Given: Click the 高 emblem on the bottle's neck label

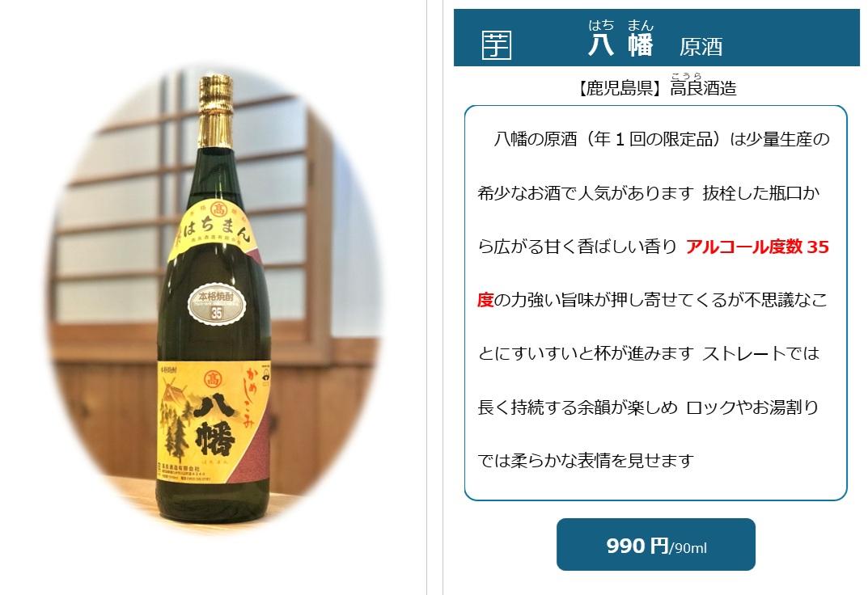Looking at the screenshot, I should click(218, 209).
